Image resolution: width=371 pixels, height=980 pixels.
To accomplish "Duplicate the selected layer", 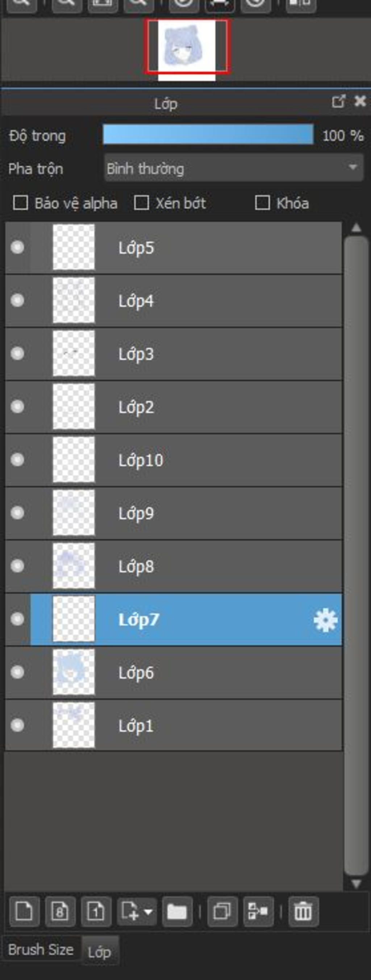I will click(x=222, y=911).
